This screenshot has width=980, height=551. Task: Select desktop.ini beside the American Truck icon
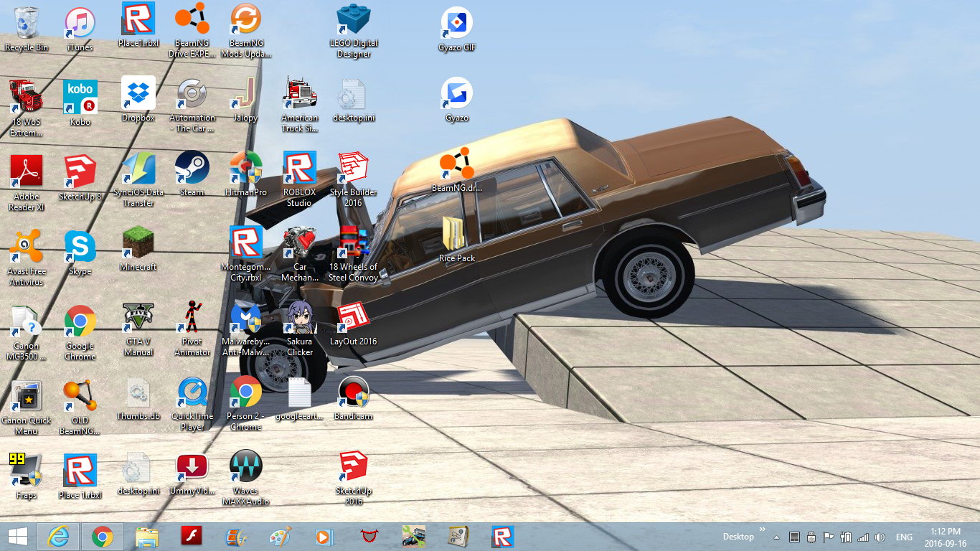click(354, 99)
